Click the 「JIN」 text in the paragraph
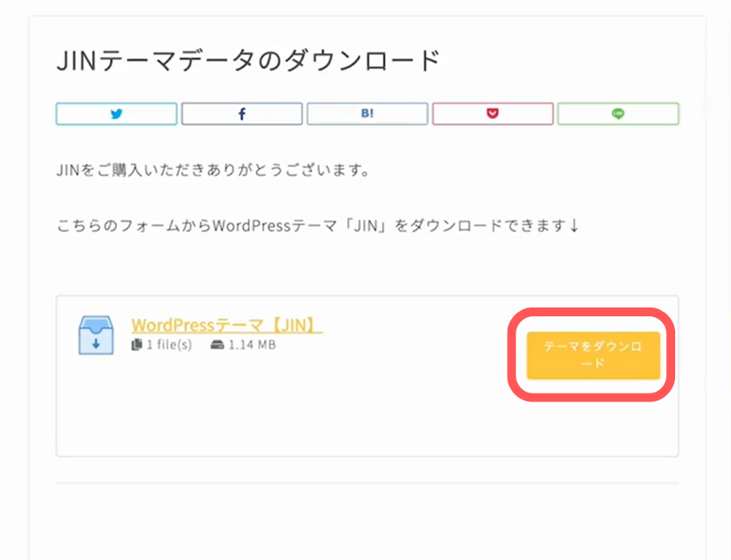This screenshot has height=560, width=731. coord(364,226)
